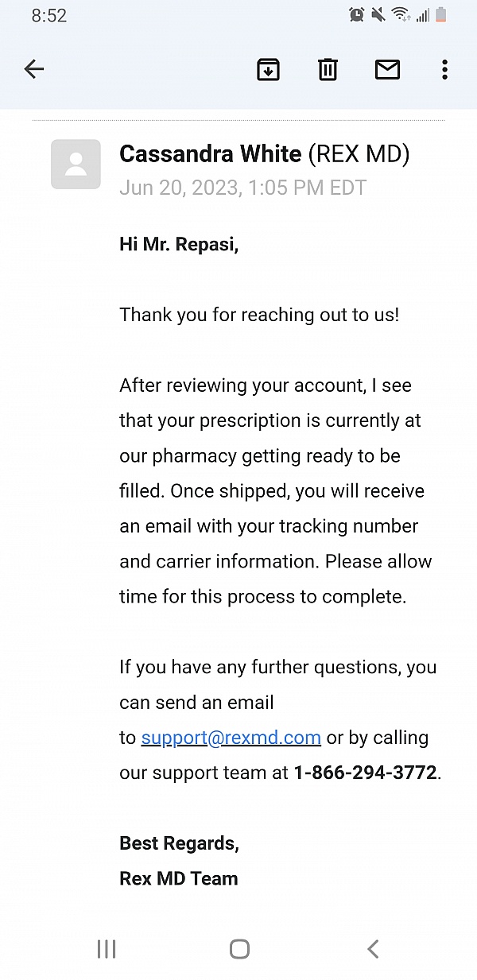This screenshot has width=477, height=980.
Task: Open Android recent apps button
Action: 106,948
